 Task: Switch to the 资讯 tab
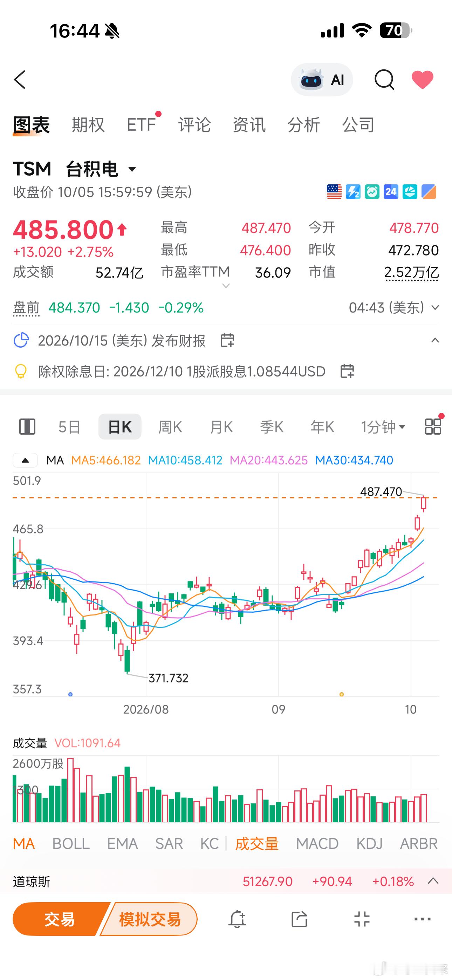249,125
